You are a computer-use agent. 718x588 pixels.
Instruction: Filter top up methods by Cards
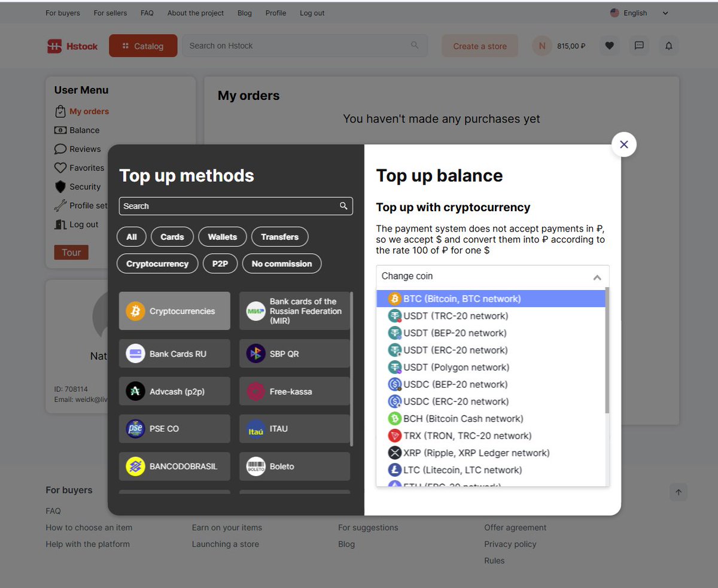pos(172,237)
